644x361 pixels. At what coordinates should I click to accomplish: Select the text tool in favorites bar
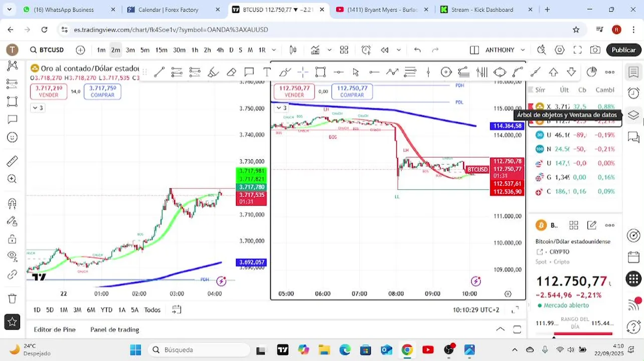click(x=267, y=72)
